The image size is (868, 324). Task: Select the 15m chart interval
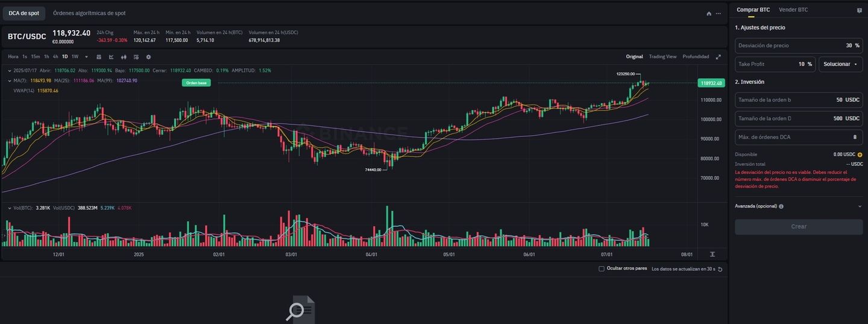36,57
